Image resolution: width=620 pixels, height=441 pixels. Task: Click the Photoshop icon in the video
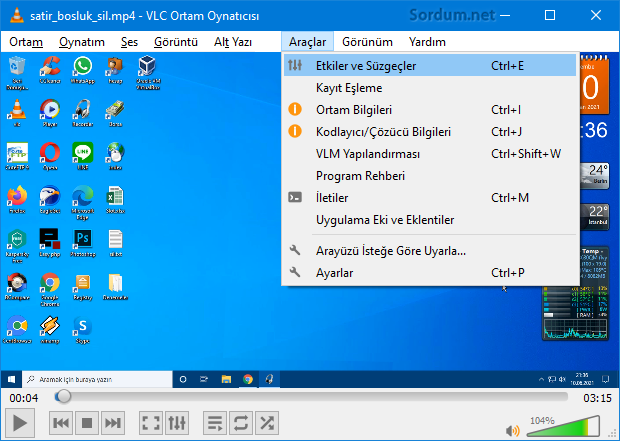coord(83,240)
